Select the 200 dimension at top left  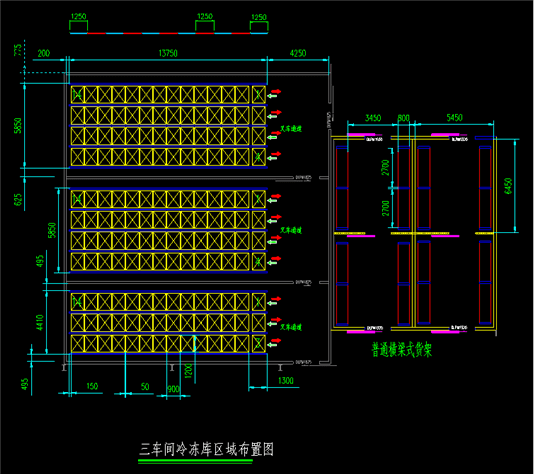tap(44, 53)
